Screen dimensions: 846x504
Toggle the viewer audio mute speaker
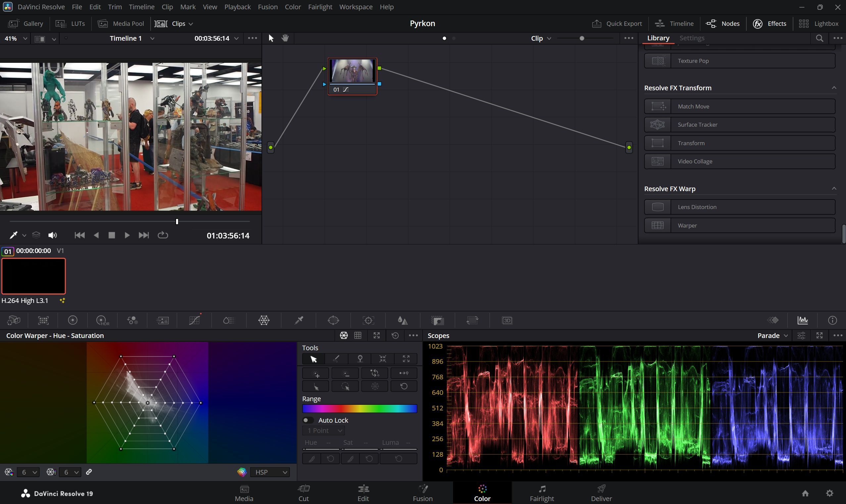[x=52, y=235]
